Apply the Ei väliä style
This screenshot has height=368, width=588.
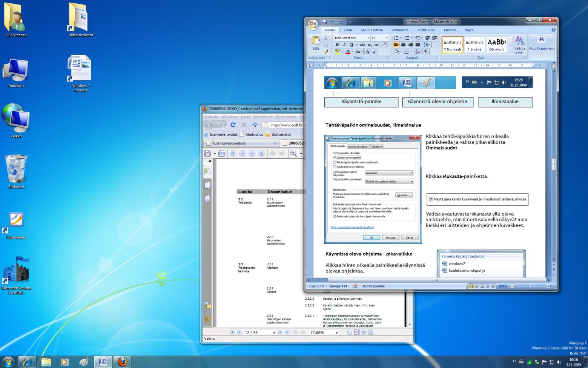(x=474, y=45)
